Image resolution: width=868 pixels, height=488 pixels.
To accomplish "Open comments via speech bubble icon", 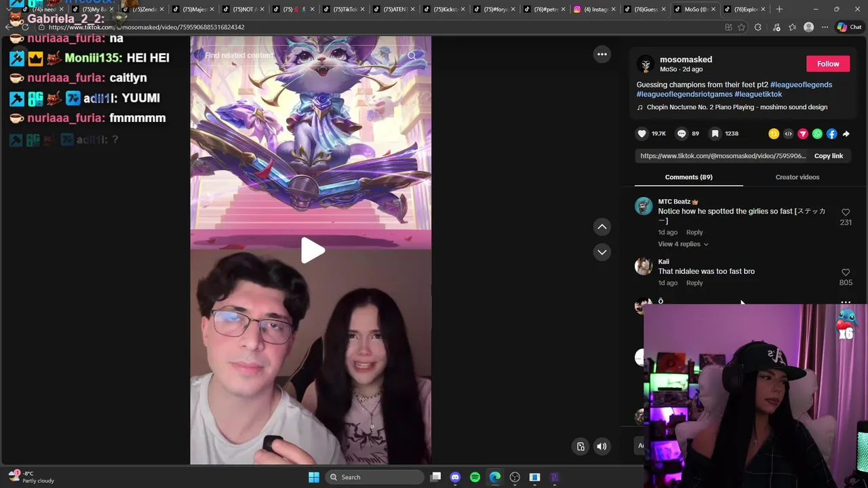I will [682, 134].
